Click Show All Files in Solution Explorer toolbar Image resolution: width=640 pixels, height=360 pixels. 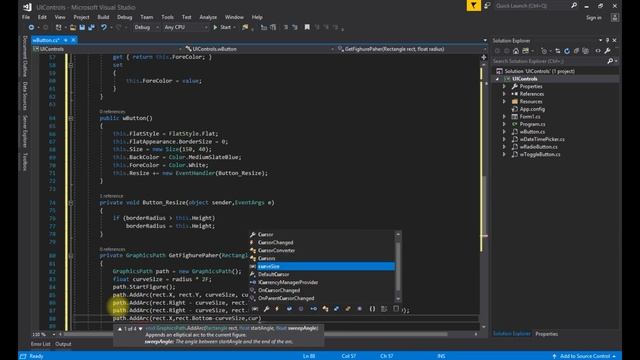(x=586, y=51)
